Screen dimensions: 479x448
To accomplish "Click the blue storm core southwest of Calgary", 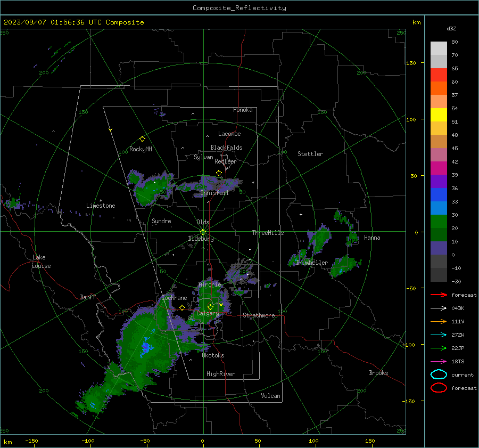I will (146, 347).
